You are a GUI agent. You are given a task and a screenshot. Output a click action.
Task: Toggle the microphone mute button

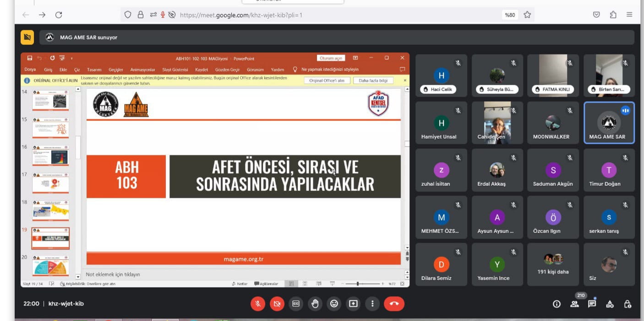258,304
